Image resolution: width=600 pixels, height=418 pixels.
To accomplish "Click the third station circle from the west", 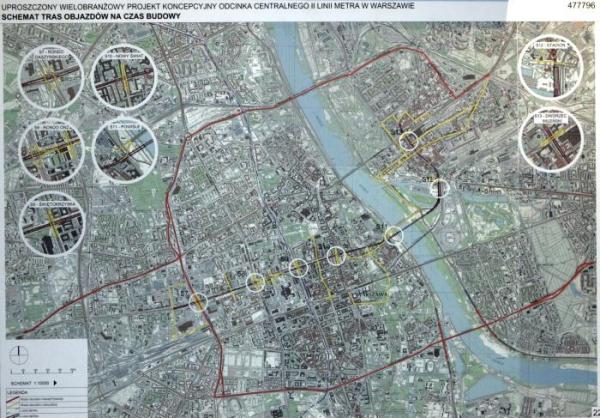I will [x=298, y=267].
